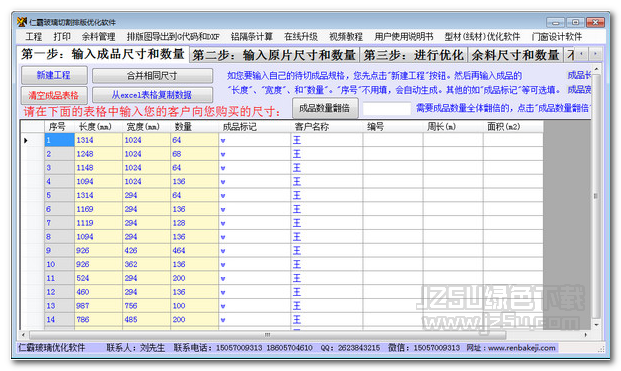Click the 清空成品表格 button
621x371 pixels.
(54, 95)
